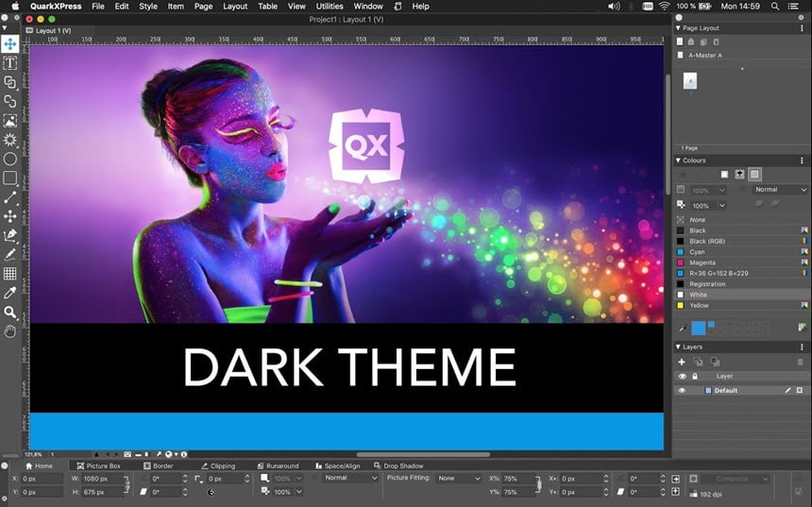Open the Apple menu
This screenshot has width=812, height=507.
[15, 7]
